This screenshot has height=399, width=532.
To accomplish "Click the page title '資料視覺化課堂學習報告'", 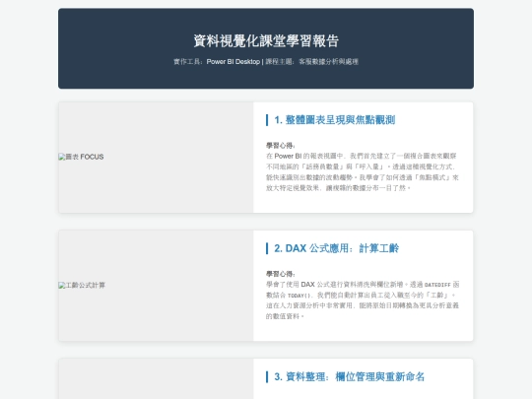I will [x=266, y=41].
